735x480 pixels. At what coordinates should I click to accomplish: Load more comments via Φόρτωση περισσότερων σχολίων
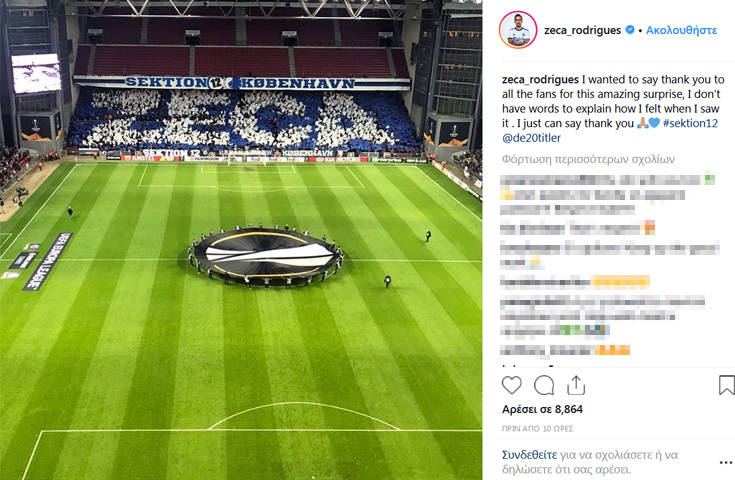pos(588,159)
